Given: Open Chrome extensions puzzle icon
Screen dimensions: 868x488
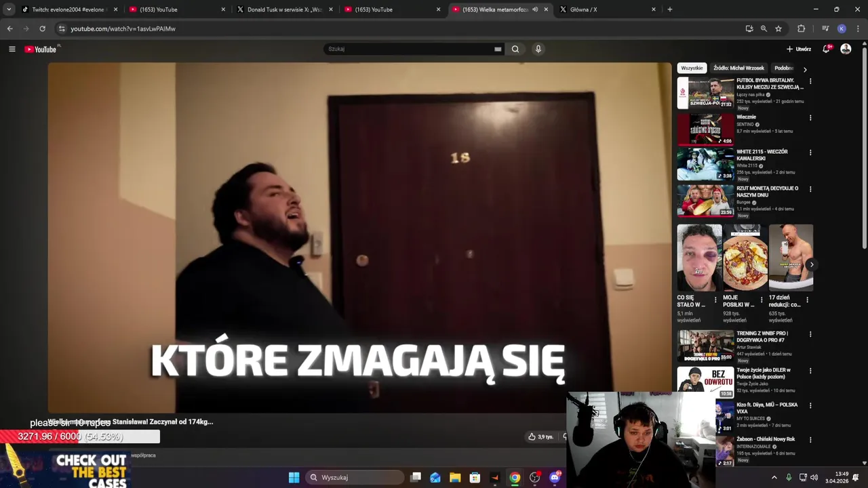Looking at the screenshot, I should (802, 28).
